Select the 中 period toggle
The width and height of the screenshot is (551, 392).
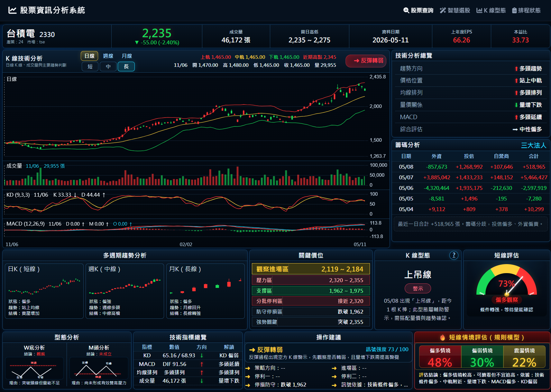click(x=108, y=67)
